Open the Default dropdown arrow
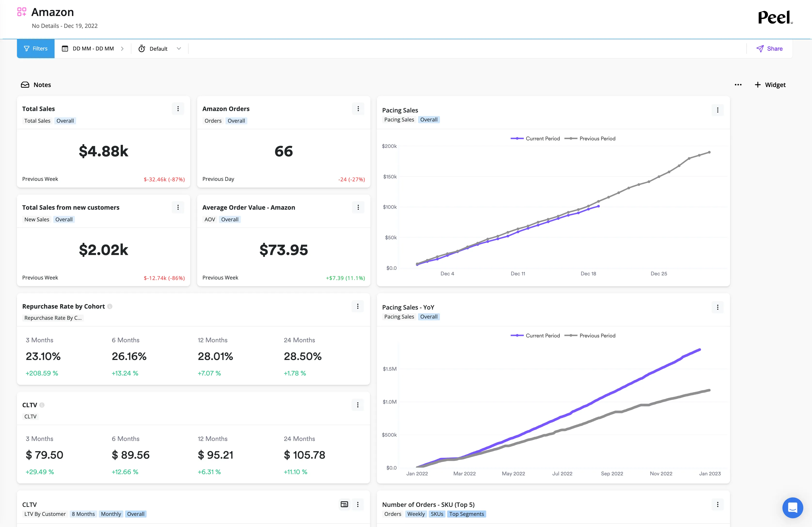 tap(179, 48)
